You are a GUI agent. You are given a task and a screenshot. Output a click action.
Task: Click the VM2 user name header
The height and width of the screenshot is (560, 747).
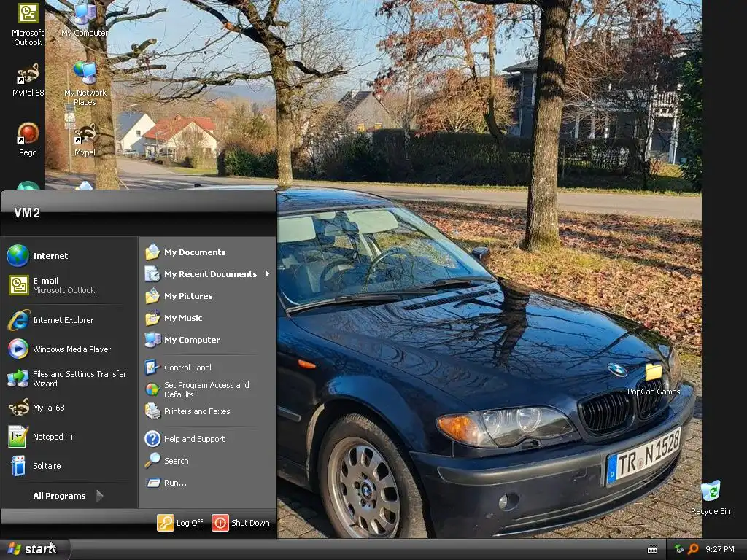click(x=27, y=213)
